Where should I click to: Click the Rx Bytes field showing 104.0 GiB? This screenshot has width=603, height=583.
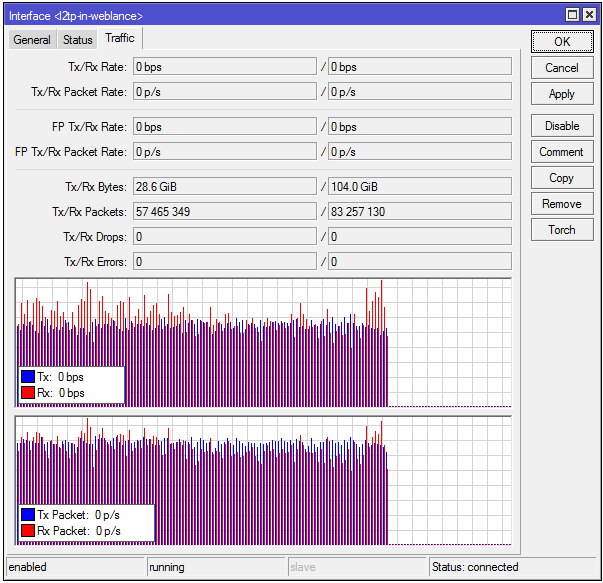pos(420,187)
